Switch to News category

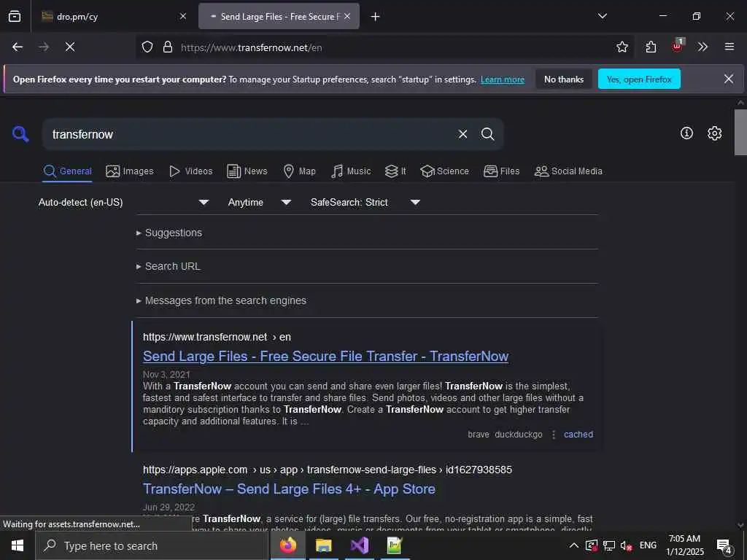(247, 171)
